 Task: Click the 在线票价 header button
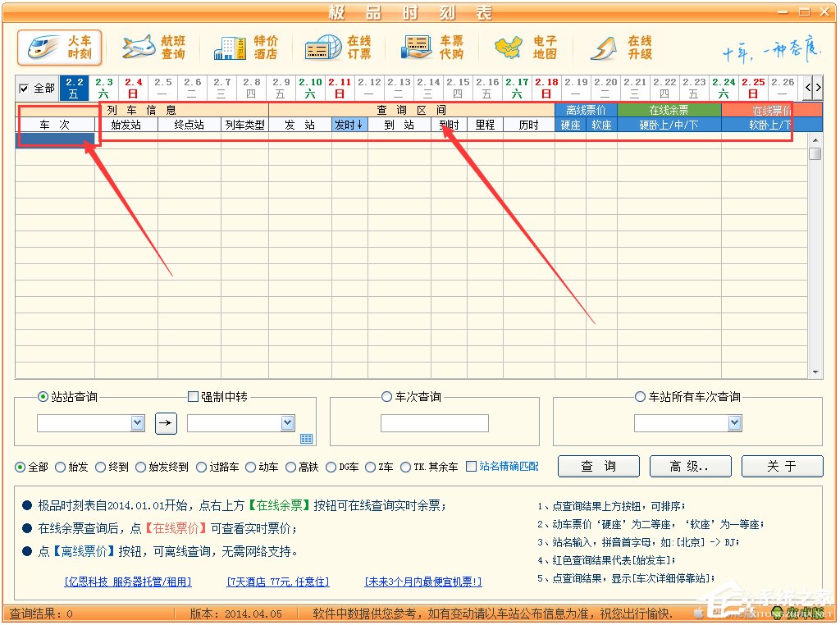pyautogui.click(x=771, y=111)
